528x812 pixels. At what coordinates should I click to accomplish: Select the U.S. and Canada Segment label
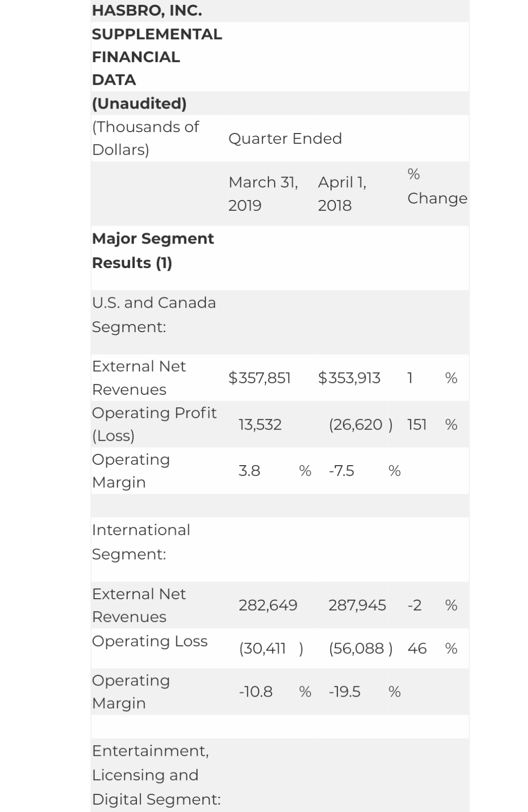click(154, 315)
